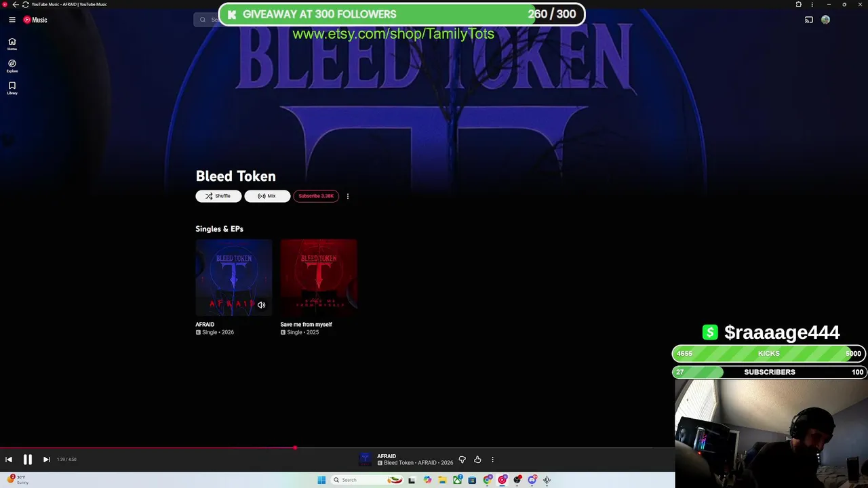868x488 pixels.
Task: Click the Singles & EPs heading
Action: [219, 228]
